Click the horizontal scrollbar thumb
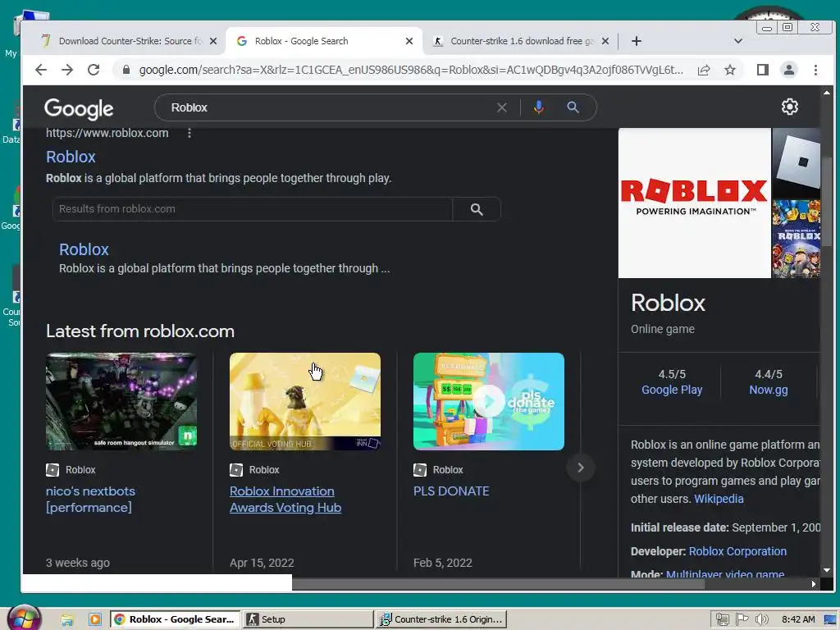 point(498,584)
